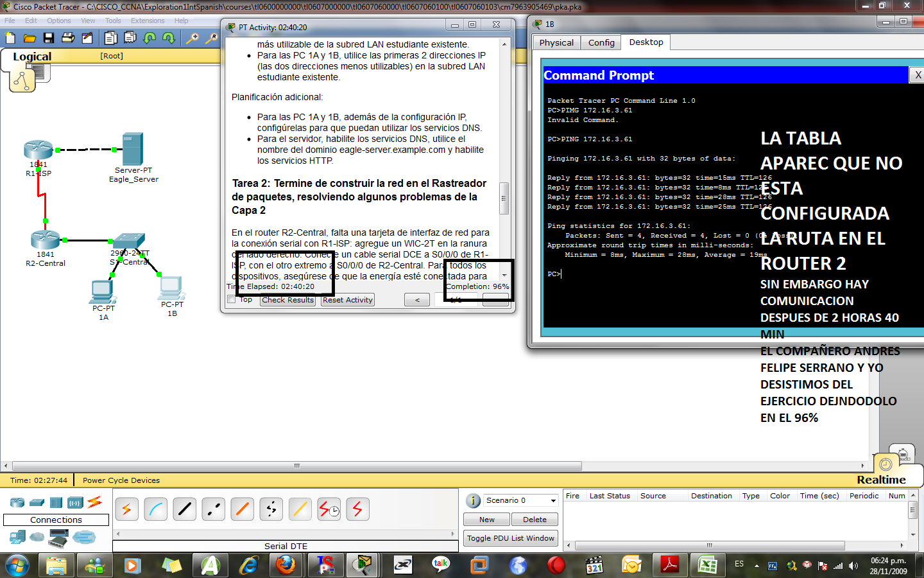Open the Windows Start menu
This screenshot has width=924, height=578.
(17, 565)
